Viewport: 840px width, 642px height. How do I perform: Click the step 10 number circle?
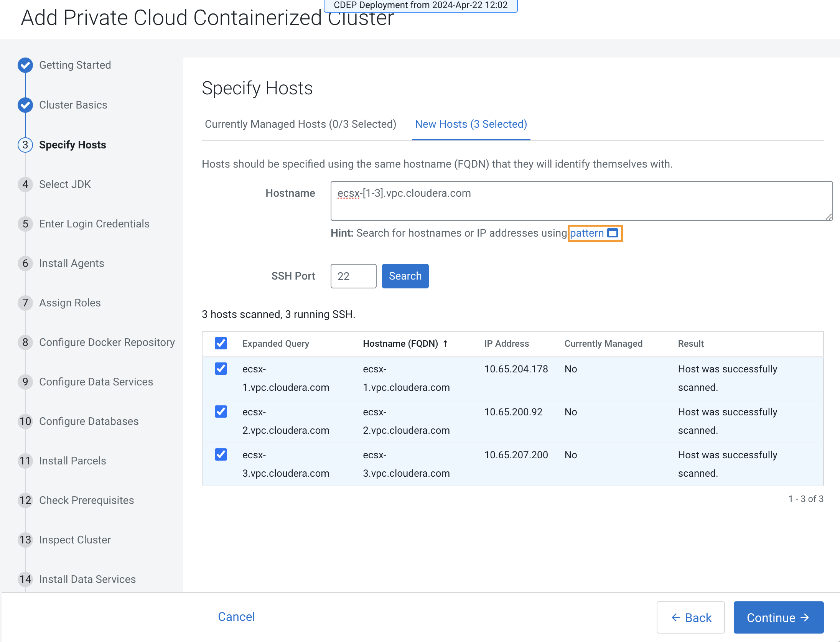[x=25, y=421]
